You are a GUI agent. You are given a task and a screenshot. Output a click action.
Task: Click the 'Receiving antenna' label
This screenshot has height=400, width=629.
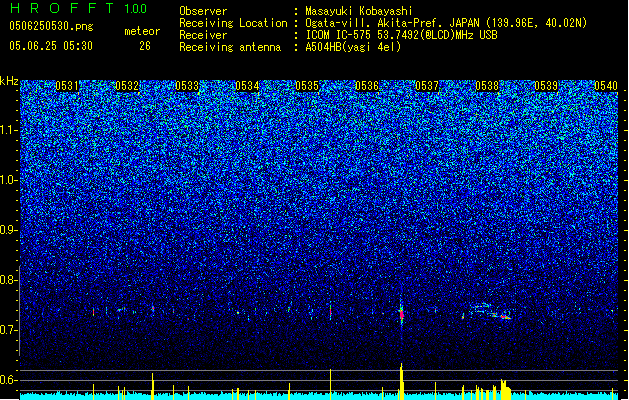[230, 47]
